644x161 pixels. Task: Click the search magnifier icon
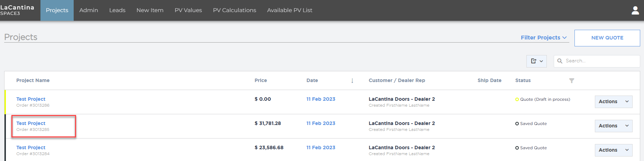tap(560, 61)
